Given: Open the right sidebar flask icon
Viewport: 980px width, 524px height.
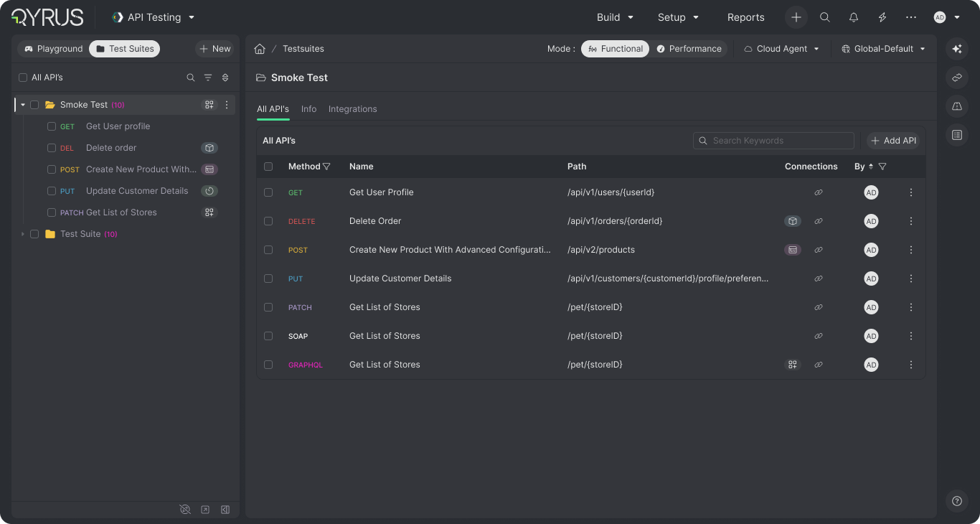Looking at the screenshot, I should coord(957,106).
